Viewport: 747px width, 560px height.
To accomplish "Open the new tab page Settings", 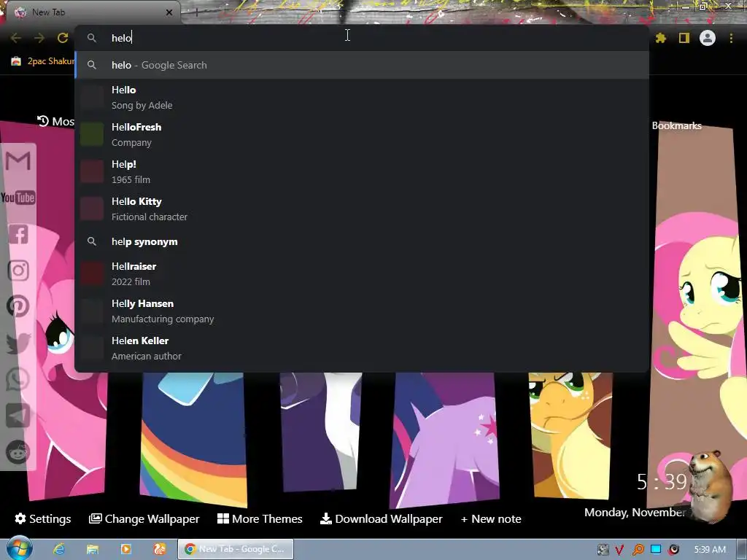I will click(x=43, y=519).
